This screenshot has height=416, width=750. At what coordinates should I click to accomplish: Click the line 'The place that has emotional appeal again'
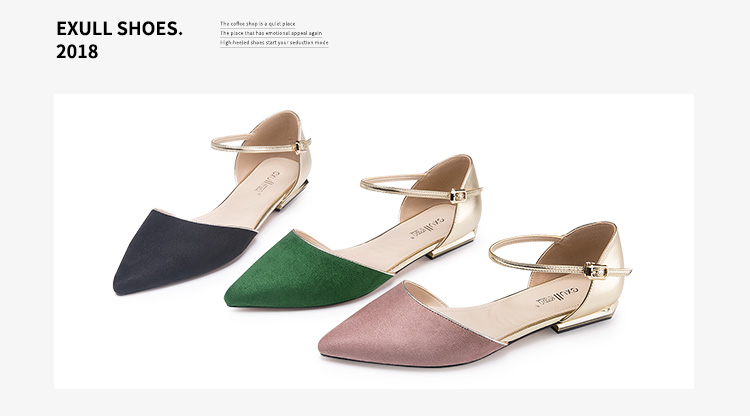271,33
